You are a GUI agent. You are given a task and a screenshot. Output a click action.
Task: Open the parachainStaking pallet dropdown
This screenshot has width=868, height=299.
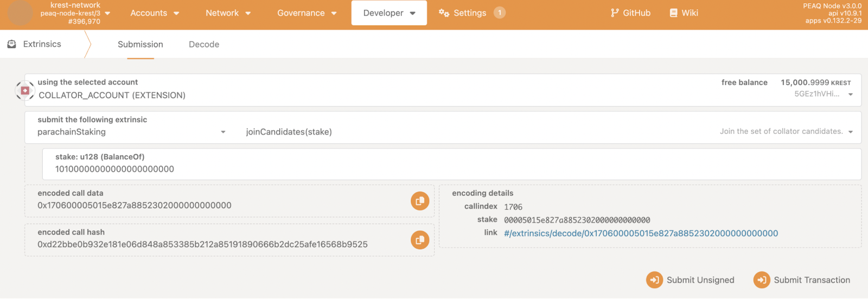[x=223, y=132]
